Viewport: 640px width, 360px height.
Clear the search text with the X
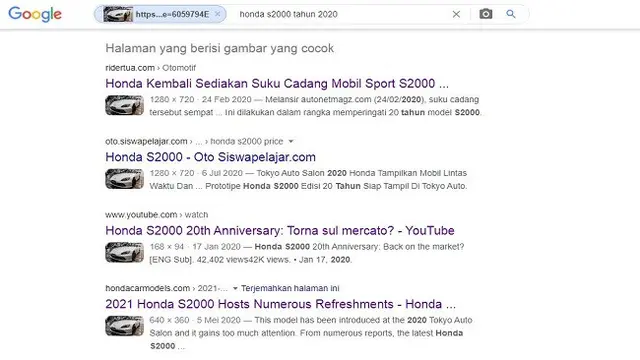click(x=456, y=14)
